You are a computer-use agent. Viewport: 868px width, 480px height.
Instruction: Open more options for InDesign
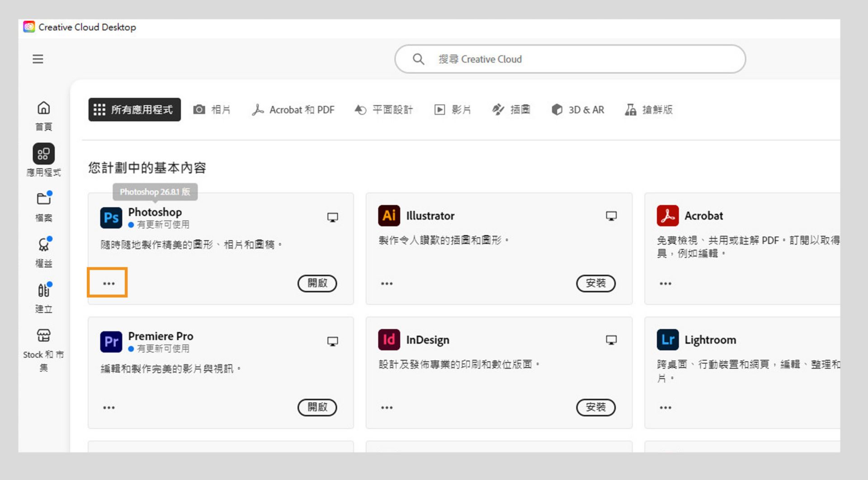(387, 408)
